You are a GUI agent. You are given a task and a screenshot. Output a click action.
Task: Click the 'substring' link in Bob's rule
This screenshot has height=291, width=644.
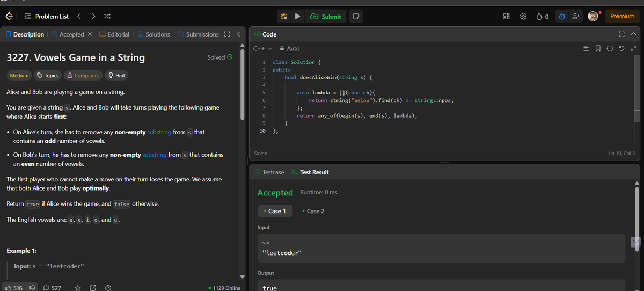point(155,155)
